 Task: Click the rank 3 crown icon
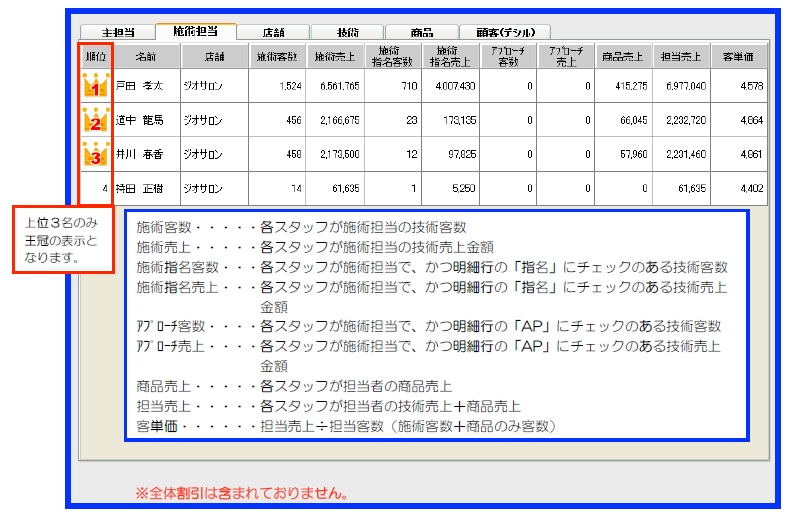click(95, 155)
